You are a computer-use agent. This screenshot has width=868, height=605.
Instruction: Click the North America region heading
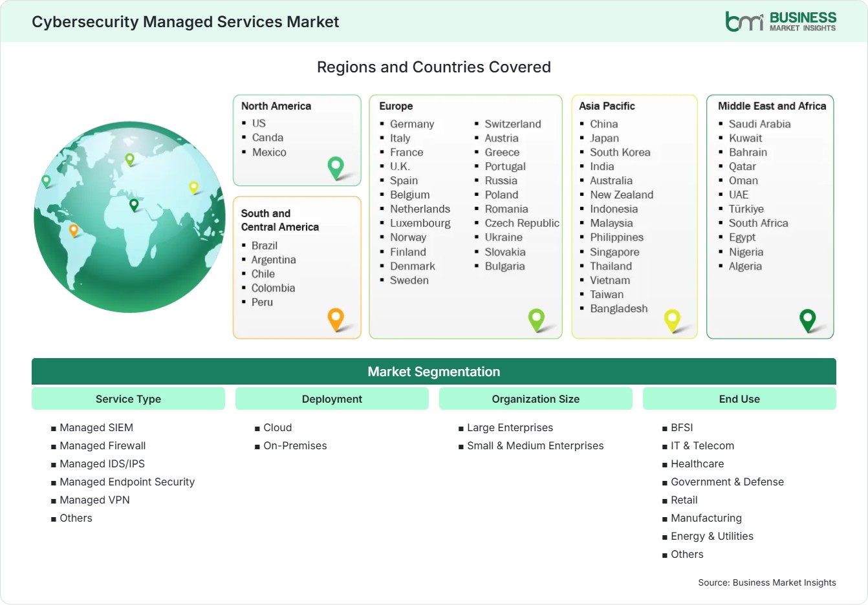click(276, 106)
